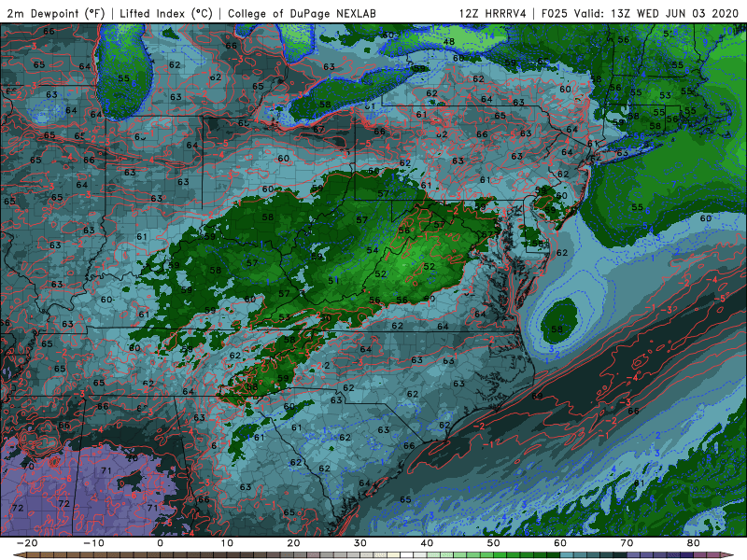Viewport: 747px width, 560px height.
Task: Click the 81 value in the lower right
Action: [640, 483]
